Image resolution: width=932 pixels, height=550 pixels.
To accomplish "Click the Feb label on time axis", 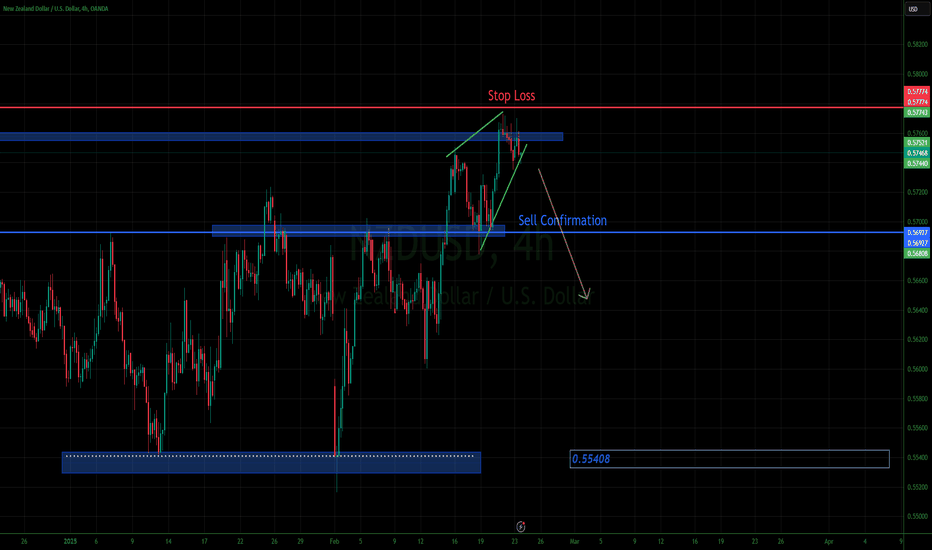I will pyautogui.click(x=334, y=542).
